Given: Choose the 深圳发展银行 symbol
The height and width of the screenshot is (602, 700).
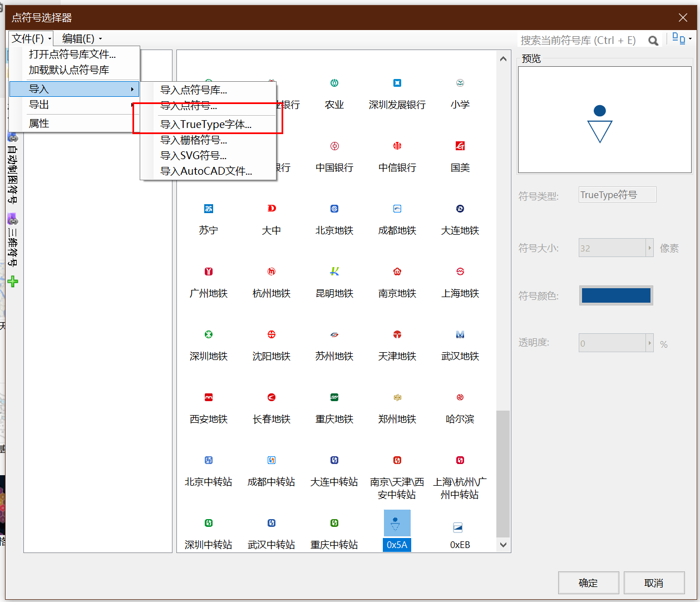Looking at the screenshot, I should coord(397,83).
